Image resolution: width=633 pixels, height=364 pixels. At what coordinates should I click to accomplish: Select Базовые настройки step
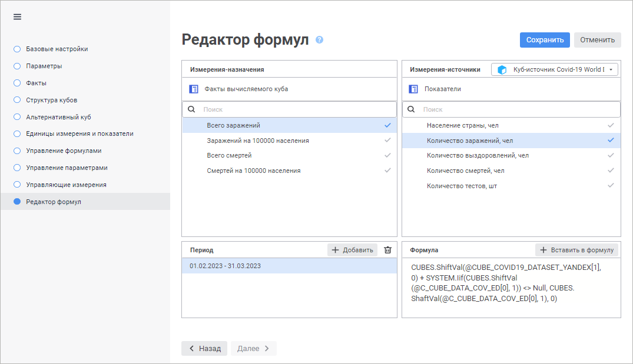[x=57, y=49]
